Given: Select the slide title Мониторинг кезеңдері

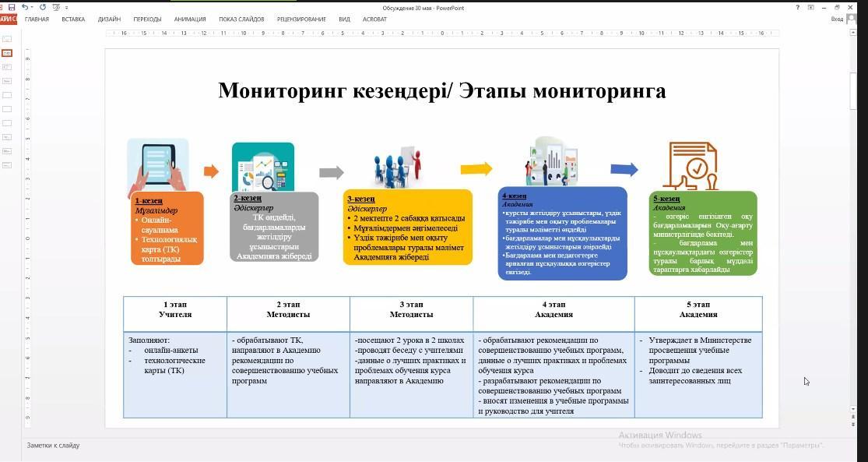Looking at the screenshot, I should coord(441,91).
